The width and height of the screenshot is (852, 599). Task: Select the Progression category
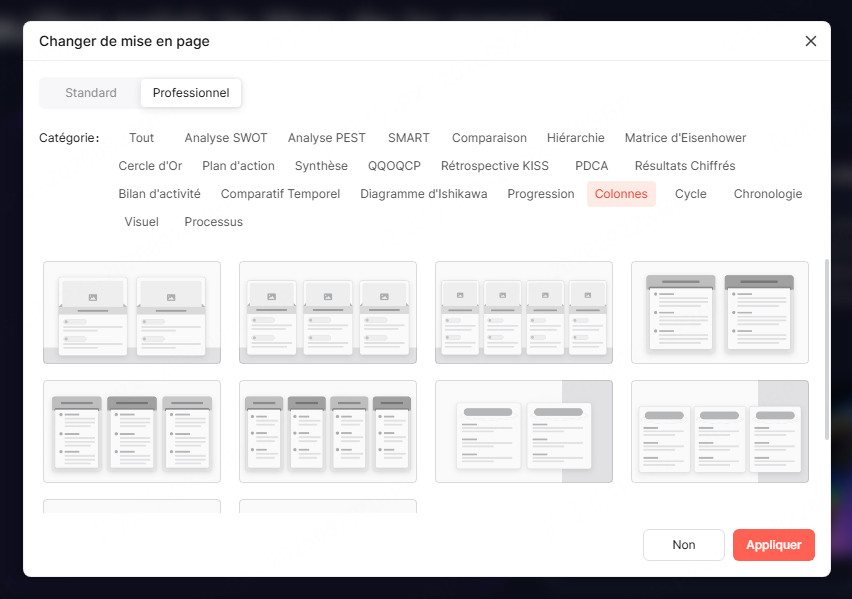pos(541,194)
